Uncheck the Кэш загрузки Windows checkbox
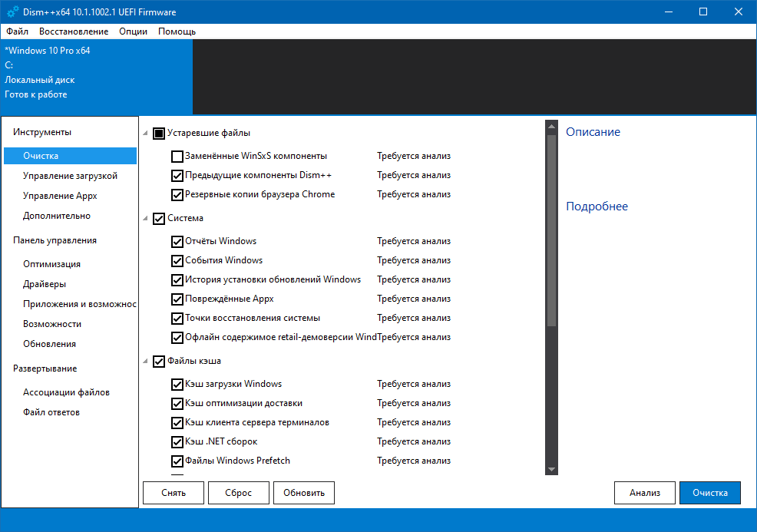Viewport: 757px width, 532px height. (177, 384)
